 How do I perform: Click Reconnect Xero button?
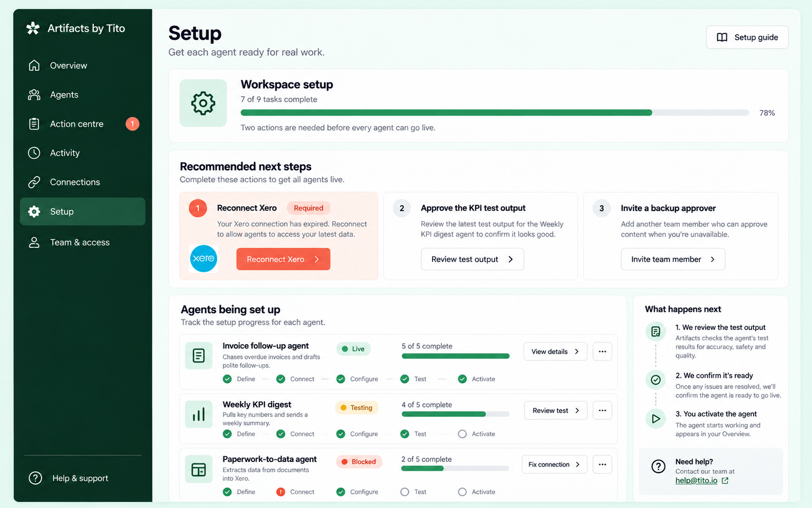[x=283, y=259]
